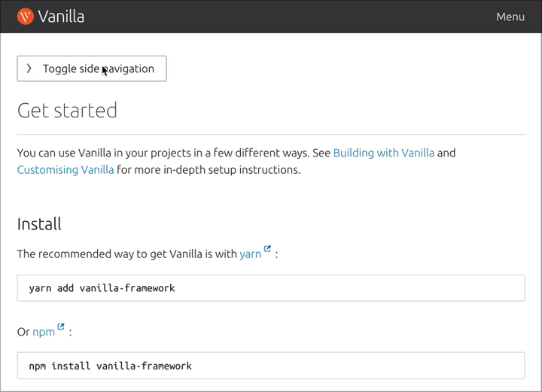Open the Building with Vanilla link
Image resolution: width=542 pixels, height=392 pixels.
pyautogui.click(x=383, y=153)
